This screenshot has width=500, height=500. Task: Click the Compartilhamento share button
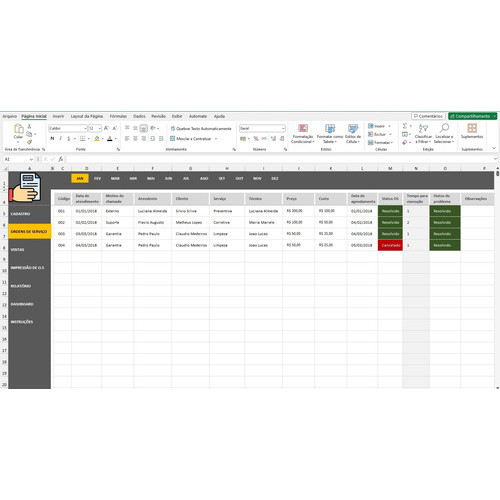[x=472, y=116]
